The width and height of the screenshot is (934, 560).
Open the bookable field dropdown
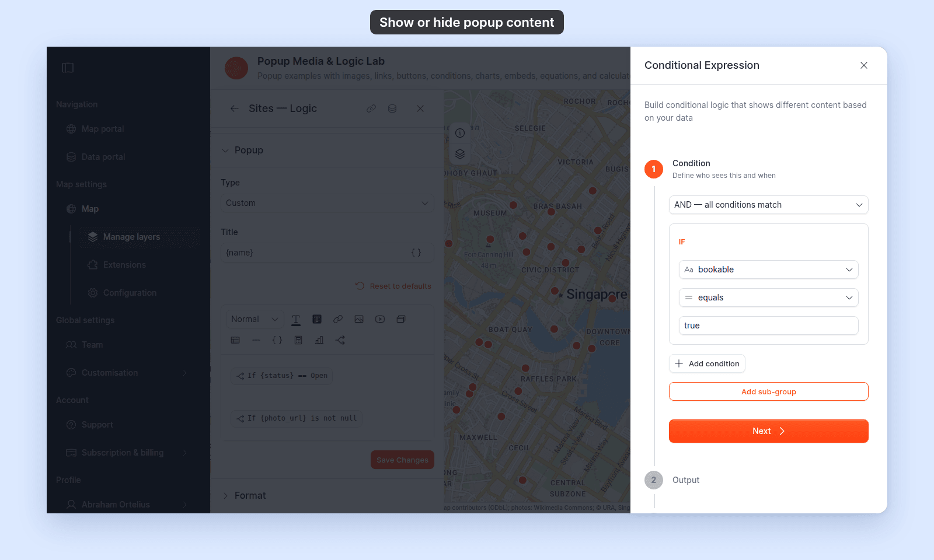[x=768, y=269]
